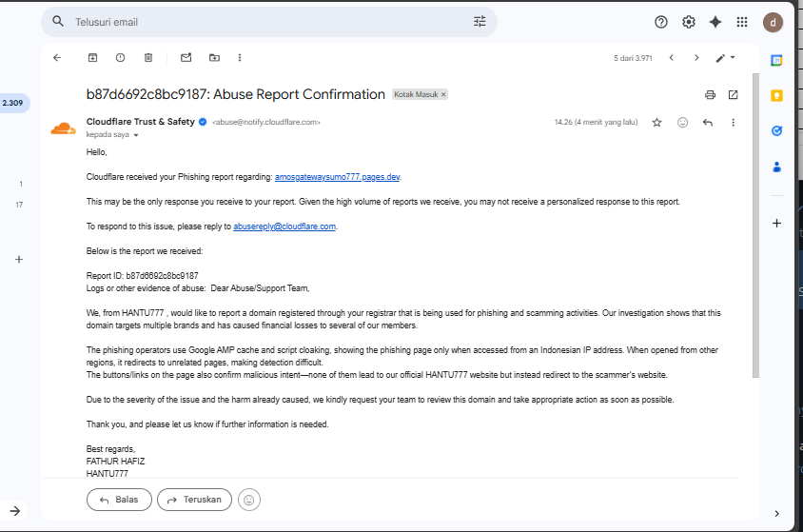Open the Google apps grid

742,22
